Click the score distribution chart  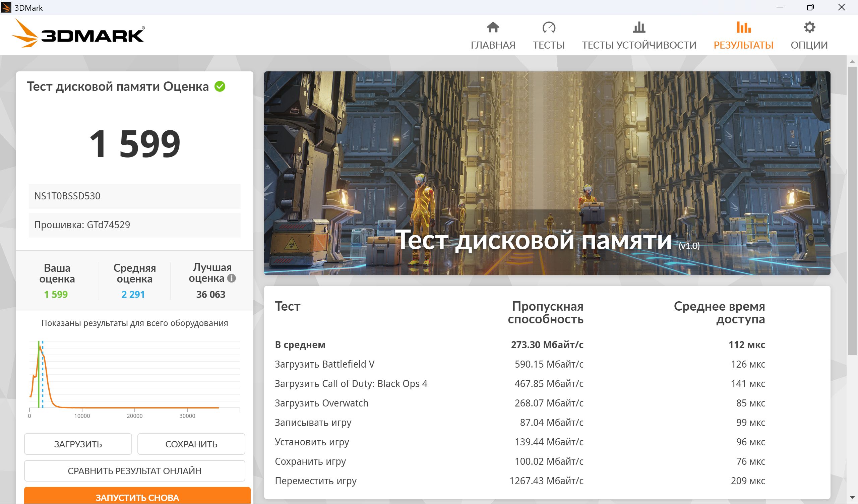click(134, 379)
